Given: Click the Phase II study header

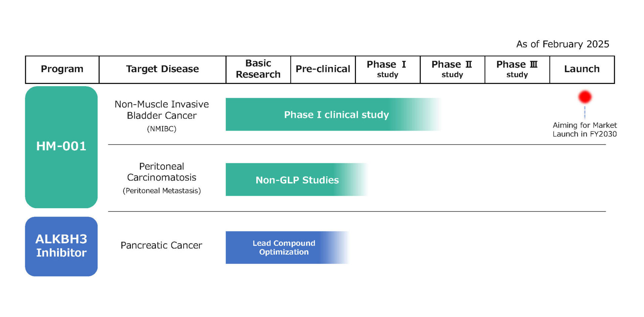Looking at the screenshot, I should tap(452, 69).
